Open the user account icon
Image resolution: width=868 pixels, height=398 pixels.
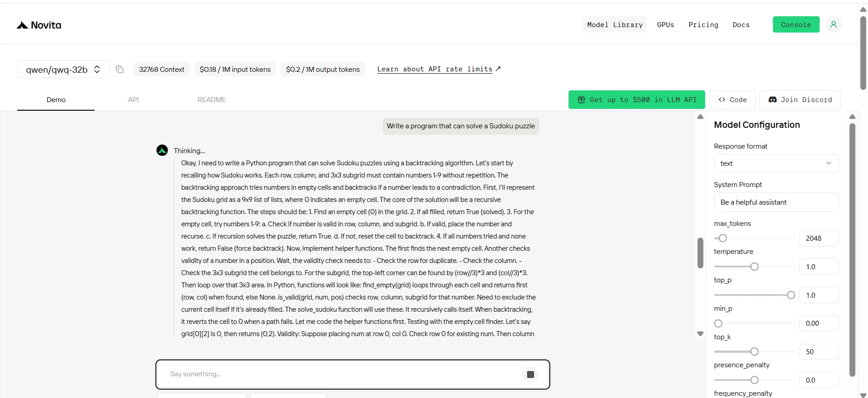833,24
